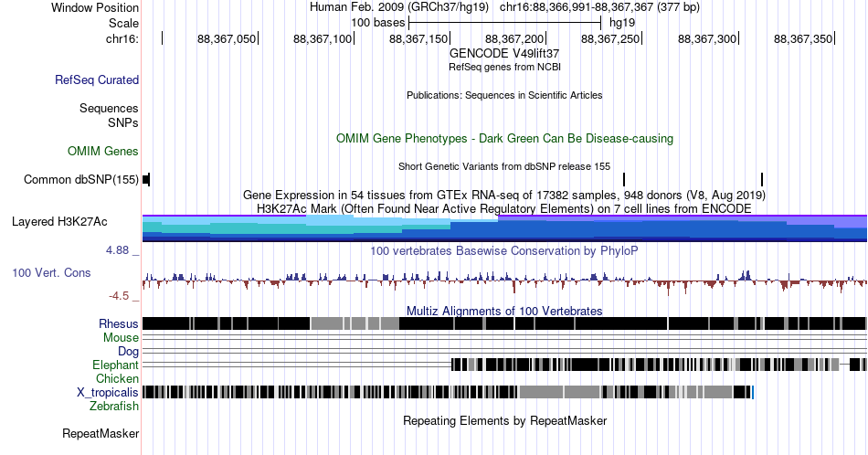Click the chr16: base position label
This screenshot has width=868, height=455.
coord(122,38)
